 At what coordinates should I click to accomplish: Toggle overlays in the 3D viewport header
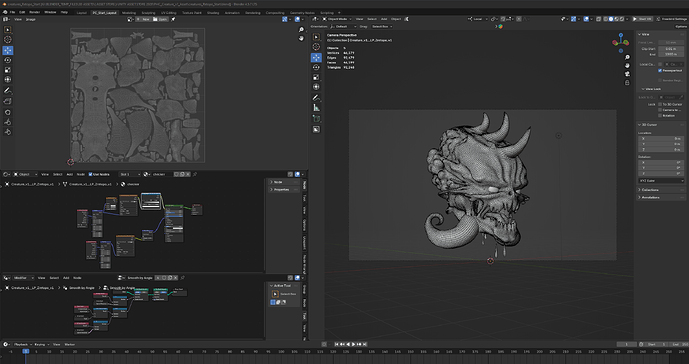coord(587,19)
